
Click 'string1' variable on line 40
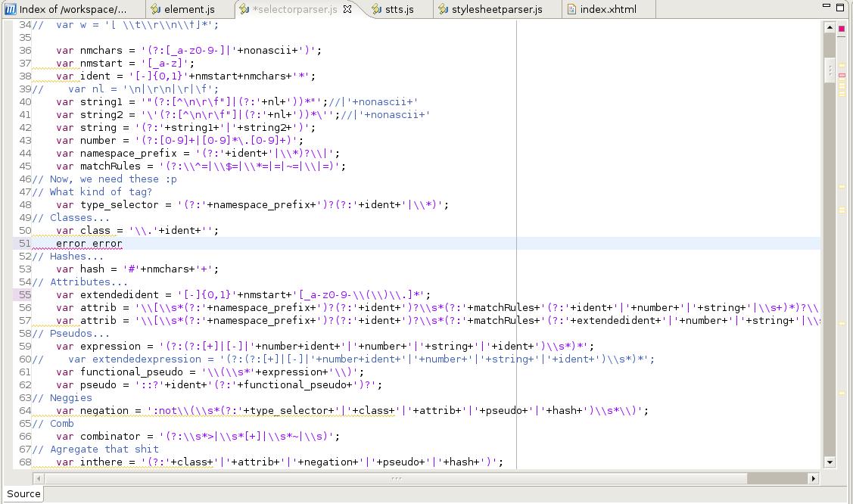(101, 102)
